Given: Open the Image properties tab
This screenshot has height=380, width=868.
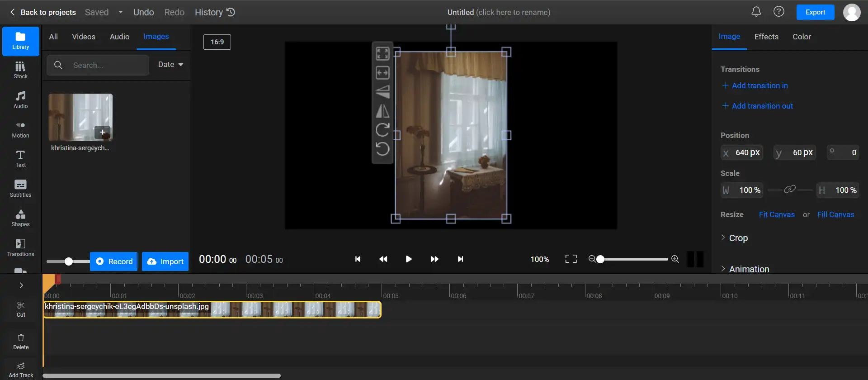Looking at the screenshot, I should [x=729, y=37].
